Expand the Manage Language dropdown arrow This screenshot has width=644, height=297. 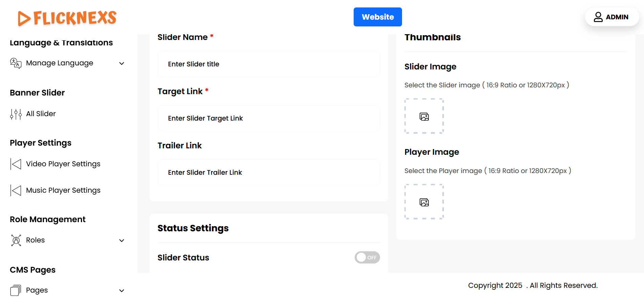(122, 63)
